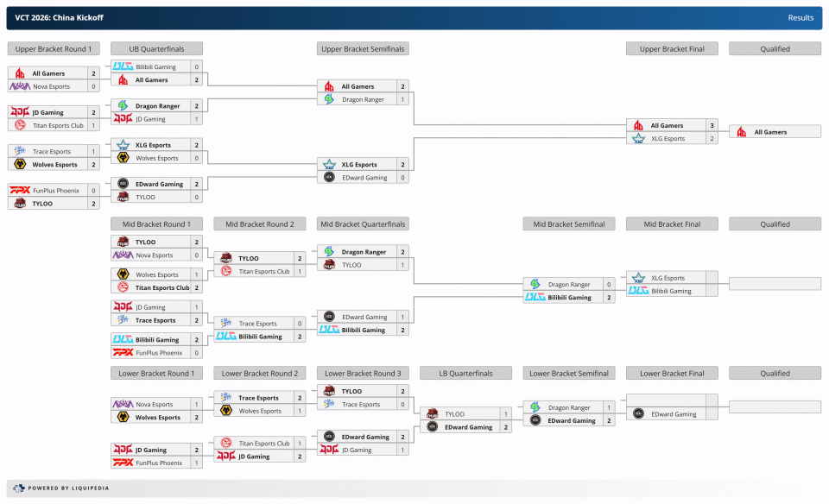Image resolution: width=829 pixels, height=504 pixels.
Task: Click EDward Gaming name in LB Quarterfinals
Action: pyautogui.click(x=468, y=427)
